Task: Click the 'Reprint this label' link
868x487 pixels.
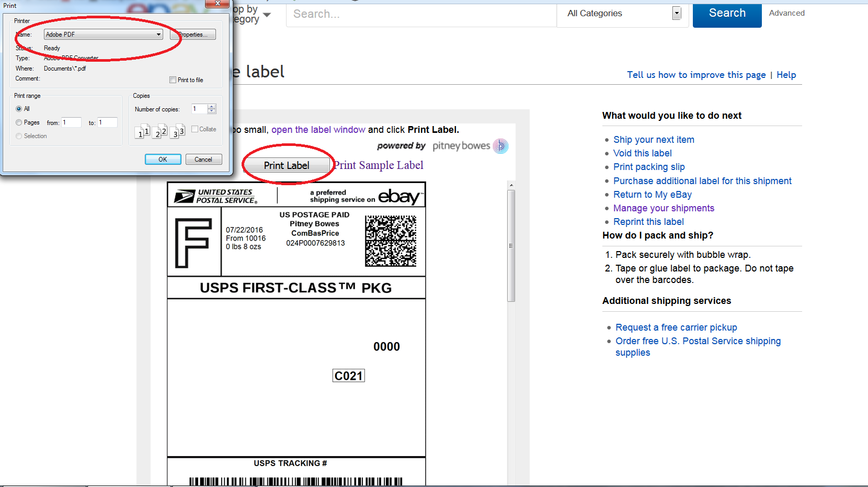Action: coord(648,222)
